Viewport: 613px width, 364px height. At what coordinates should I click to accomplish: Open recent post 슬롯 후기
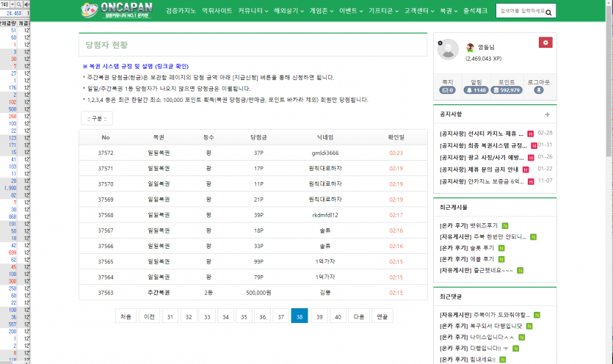point(467,248)
